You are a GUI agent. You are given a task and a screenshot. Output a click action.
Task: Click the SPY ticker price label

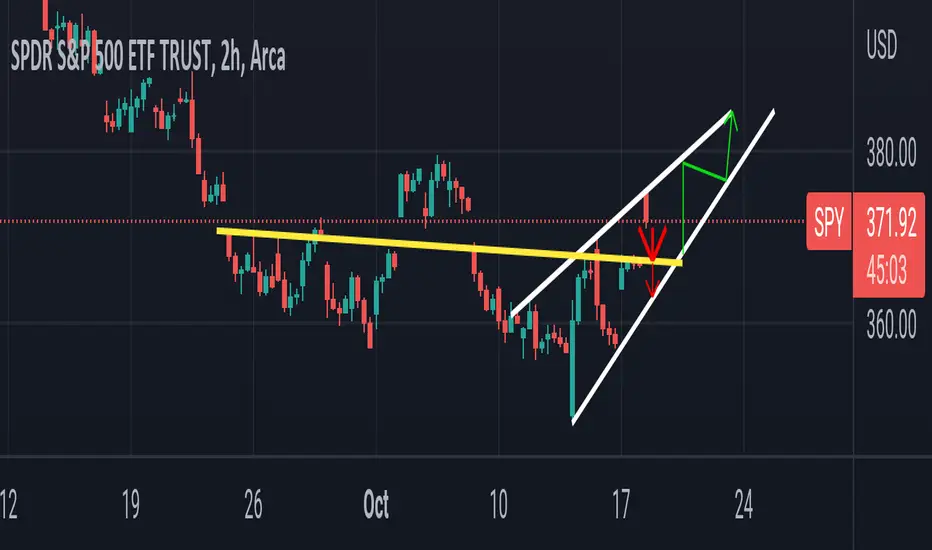tap(829, 221)
